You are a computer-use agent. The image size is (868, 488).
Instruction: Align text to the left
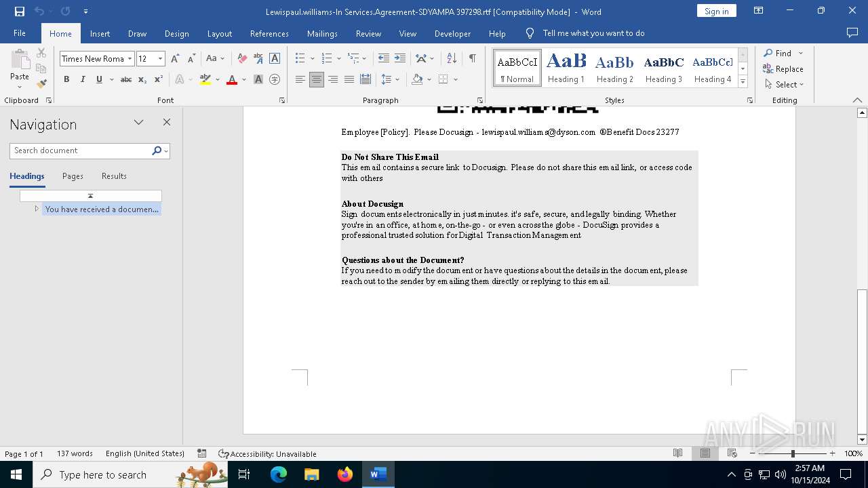pyautogui.click(x=300, y=79)
